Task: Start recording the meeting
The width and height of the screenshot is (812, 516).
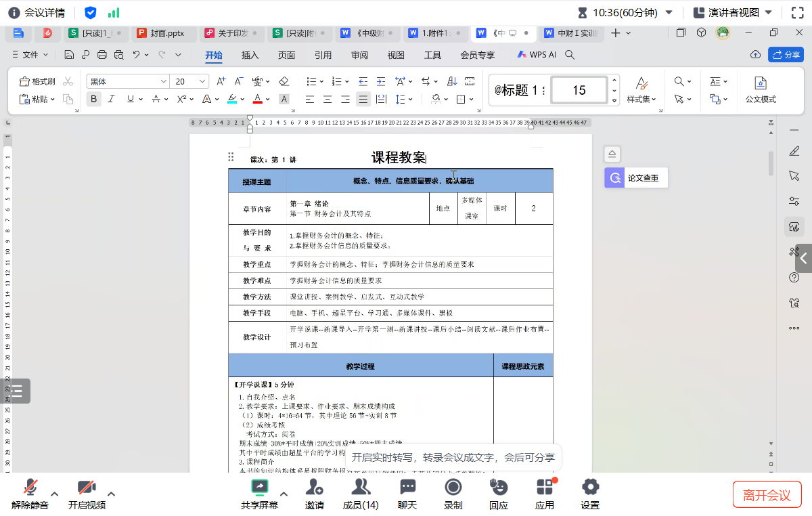Action: (x=453, y=493)
